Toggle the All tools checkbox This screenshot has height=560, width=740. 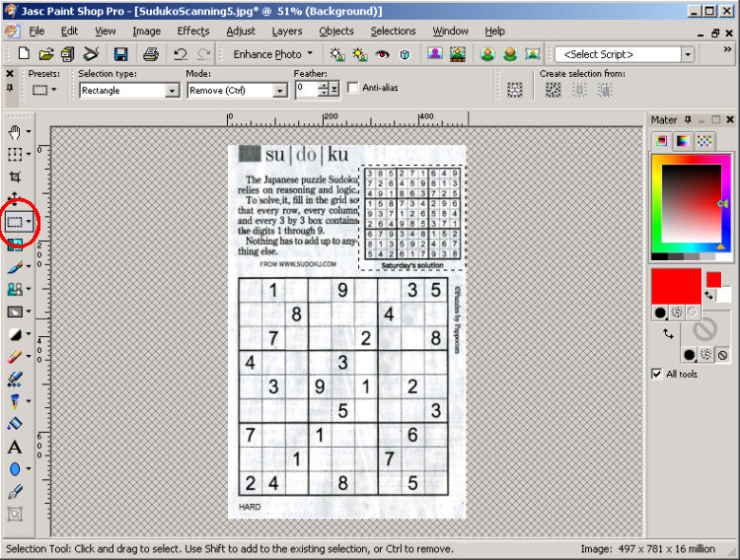pyautogui.click(x=657, y=375)
